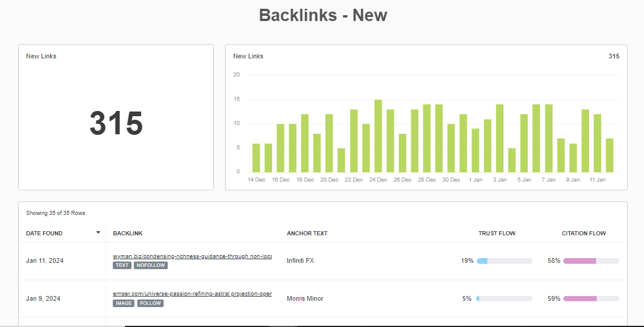Sort by the CITATION FLOW column

click(x=583, y=234)
